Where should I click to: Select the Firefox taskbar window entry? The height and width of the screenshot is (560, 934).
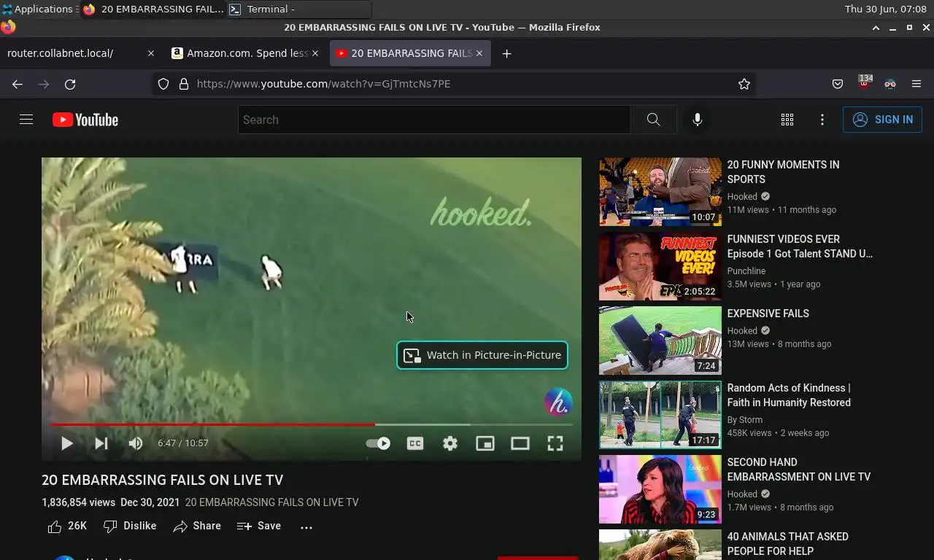coord(153,9)
